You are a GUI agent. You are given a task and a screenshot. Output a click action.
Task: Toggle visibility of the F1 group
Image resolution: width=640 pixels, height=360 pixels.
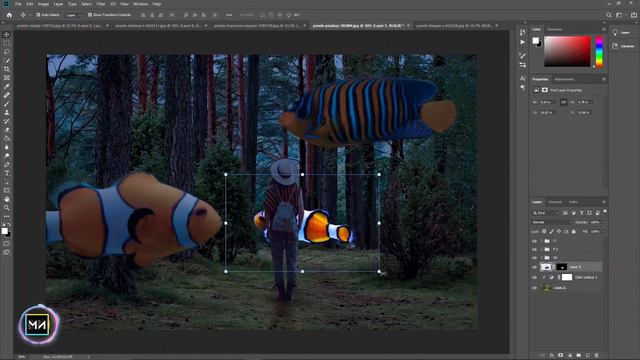(x=534, y=241)
